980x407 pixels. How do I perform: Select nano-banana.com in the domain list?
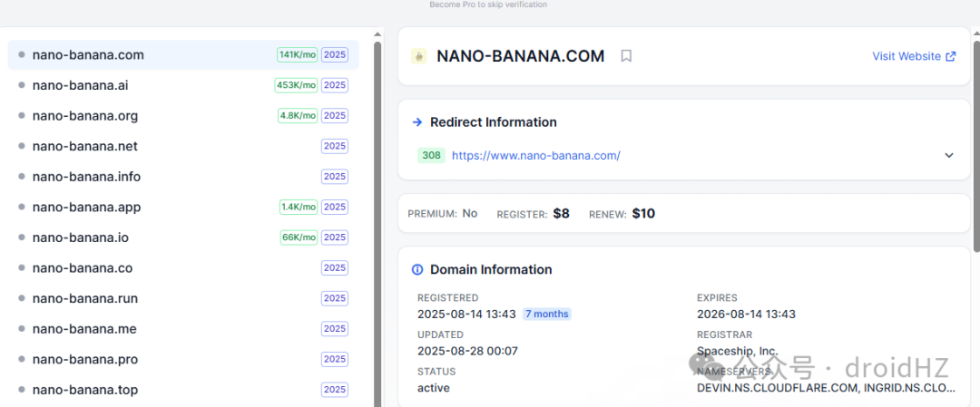(x=183, y=55)
